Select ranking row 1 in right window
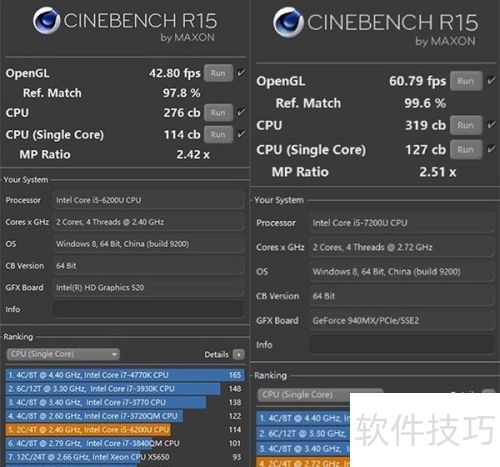 click(303, 418)
